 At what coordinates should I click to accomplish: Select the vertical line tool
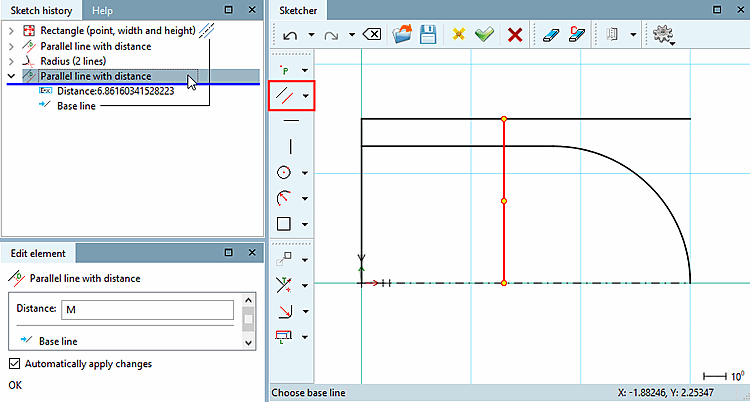(291, 146)
